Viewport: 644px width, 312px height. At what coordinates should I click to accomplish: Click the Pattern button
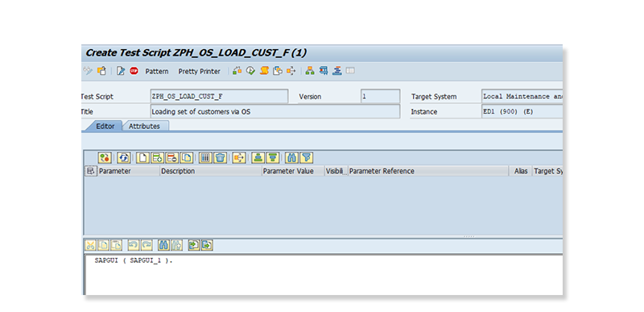157,71
